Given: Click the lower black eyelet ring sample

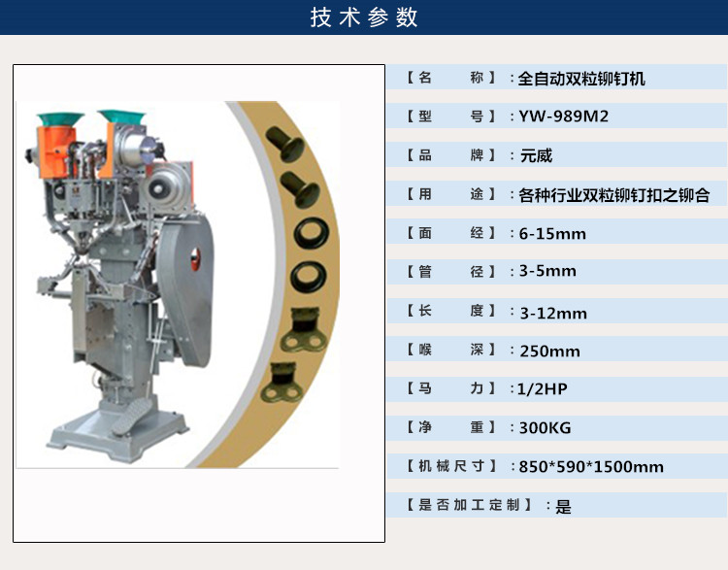Looking at the screenshot, I should (x=309, y=277).
